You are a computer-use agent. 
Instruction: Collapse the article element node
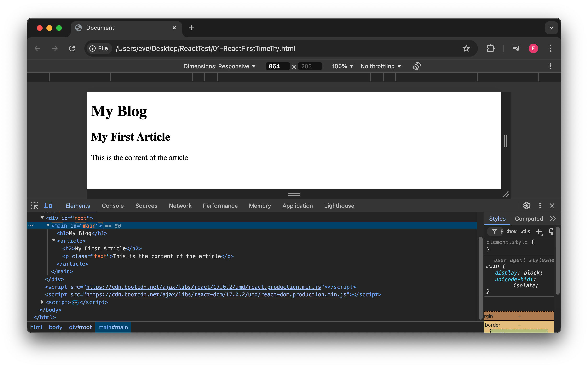(54, 241)
